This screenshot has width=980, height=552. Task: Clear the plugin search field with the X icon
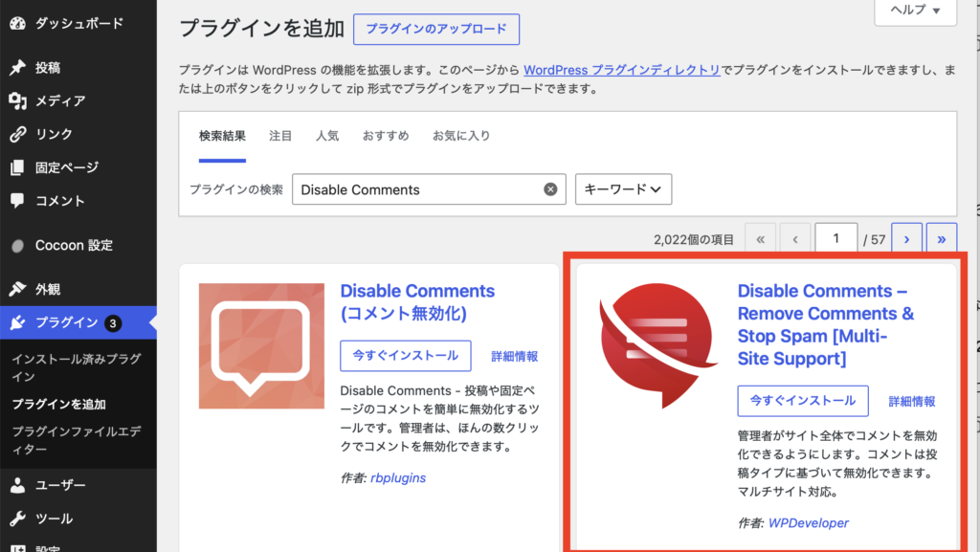tap(550, 189)
